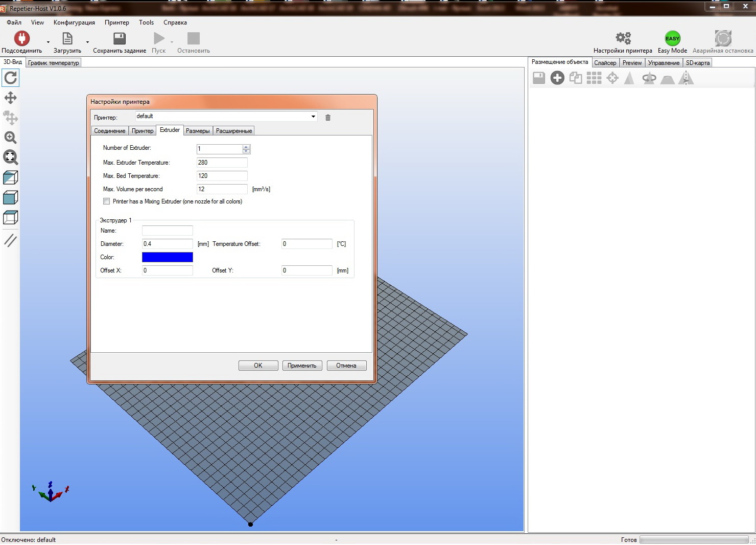Decrease Number of Extruder with down arrow

point(246,151)
